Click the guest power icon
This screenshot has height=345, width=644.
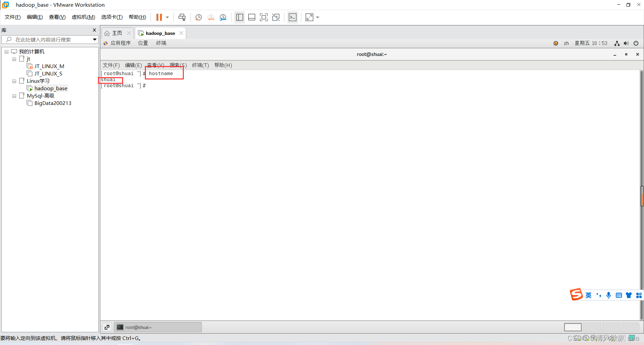point(636,43)
